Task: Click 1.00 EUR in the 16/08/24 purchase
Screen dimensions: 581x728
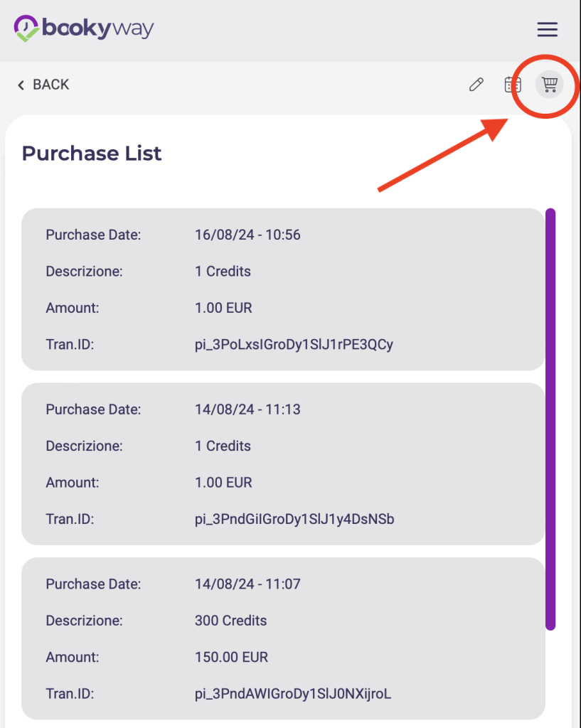Action: click(223, 308)
